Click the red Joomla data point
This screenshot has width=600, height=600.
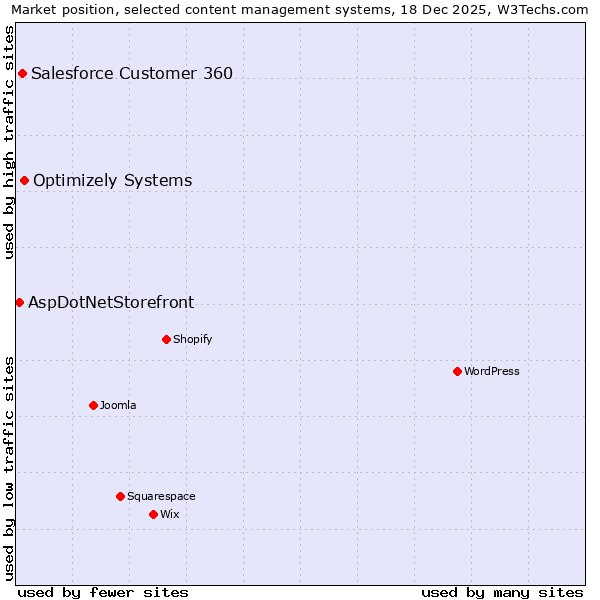[93, 406]
